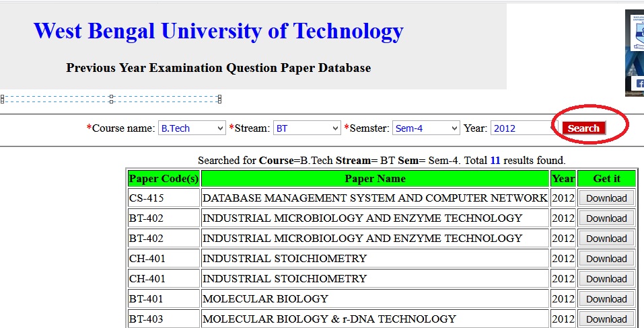Select the BT-401 paper code cell

coord(164,299)
